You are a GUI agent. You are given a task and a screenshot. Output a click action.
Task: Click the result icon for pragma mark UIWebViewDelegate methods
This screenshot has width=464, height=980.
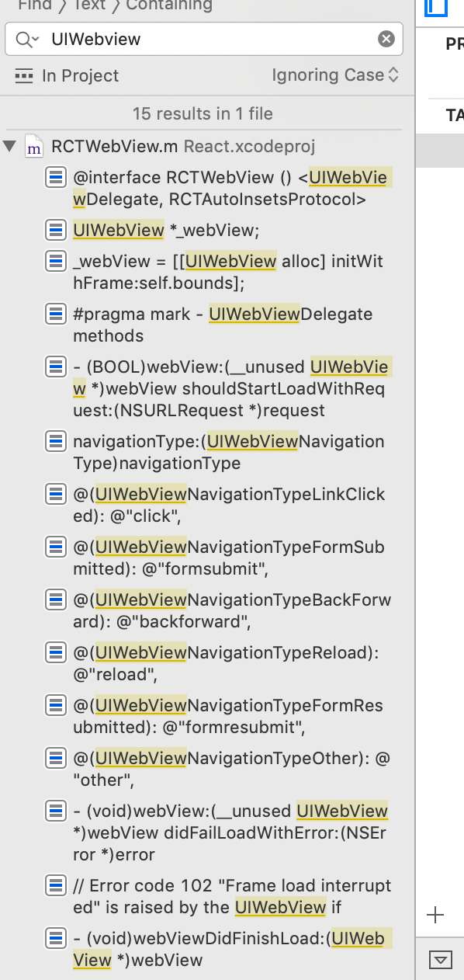pos(55,314)
